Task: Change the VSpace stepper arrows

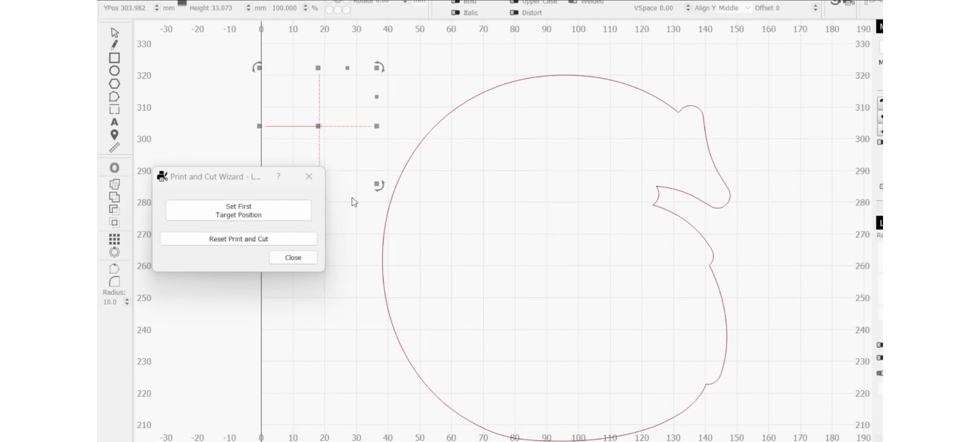Action: point(688,8)
